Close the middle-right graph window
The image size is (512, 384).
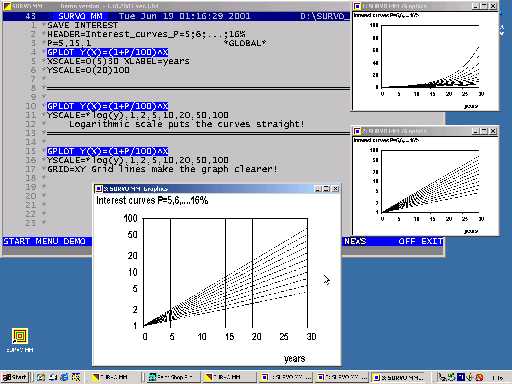tap(493, 131)
